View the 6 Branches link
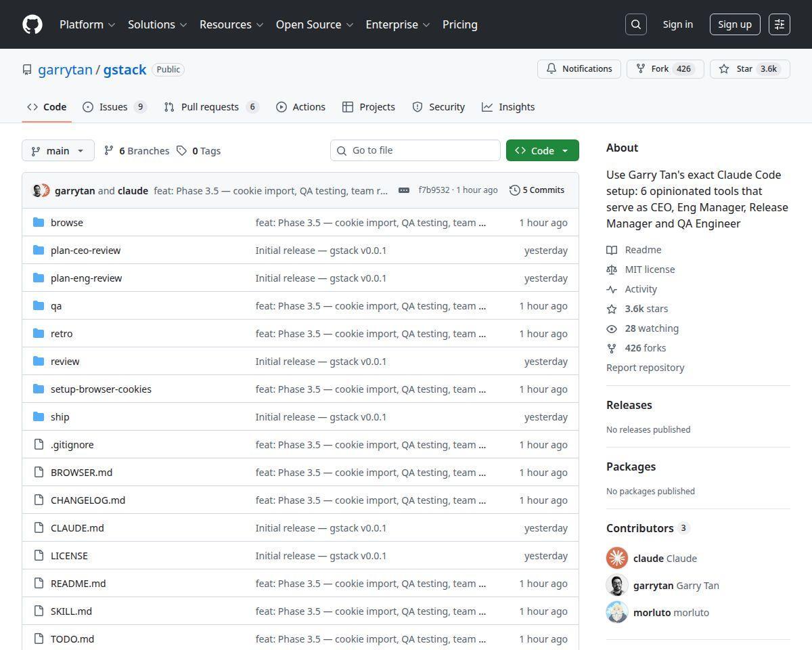This screenshot has height=650, width=812. point(137,150)
